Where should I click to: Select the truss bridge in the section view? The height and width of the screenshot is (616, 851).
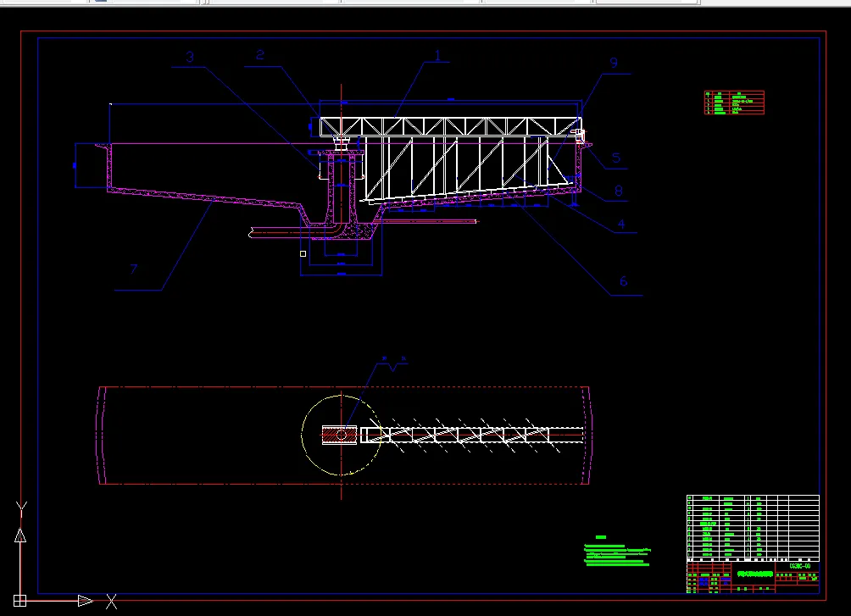(450, 126)
